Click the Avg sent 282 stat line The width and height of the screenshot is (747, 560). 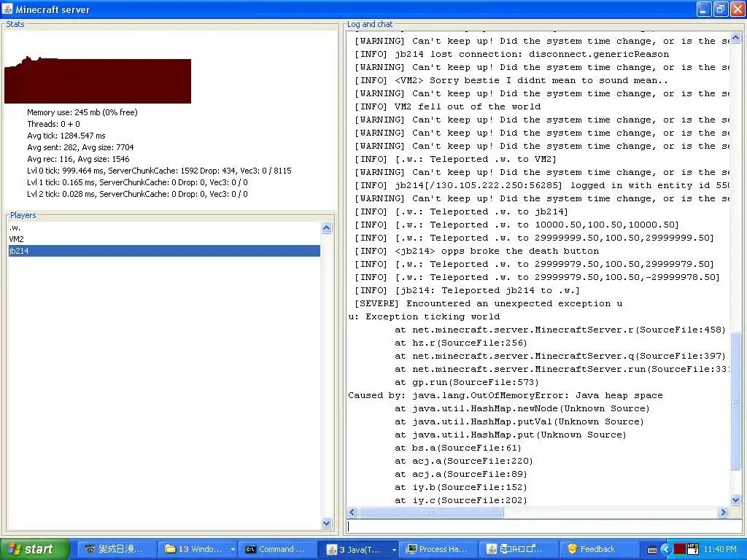tap(80, 147)
